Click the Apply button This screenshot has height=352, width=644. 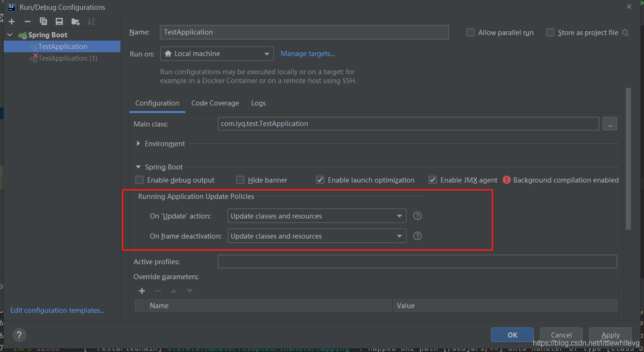[610, 335]
